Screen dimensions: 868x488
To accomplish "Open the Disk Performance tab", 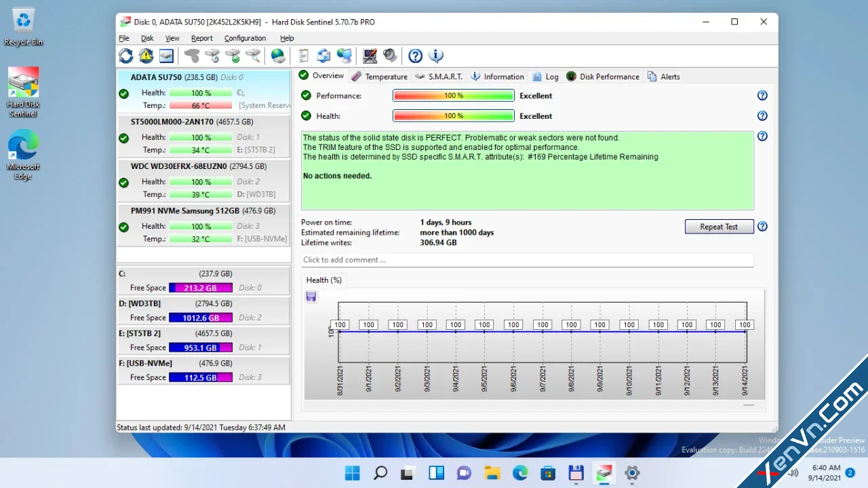I will click(x=602, y=77).
